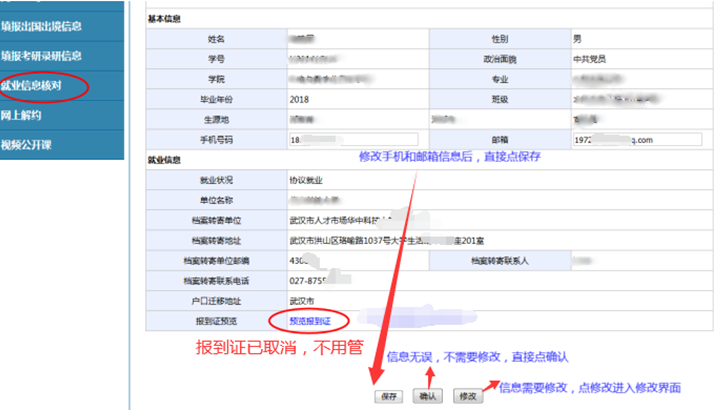Open 视频公开课 sidebar entry
The height and width of the screenshot is (410, 714).
click(29, 145)
